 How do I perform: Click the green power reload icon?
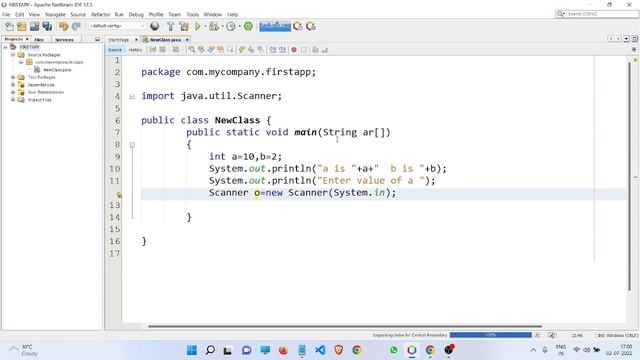(248, 26)
